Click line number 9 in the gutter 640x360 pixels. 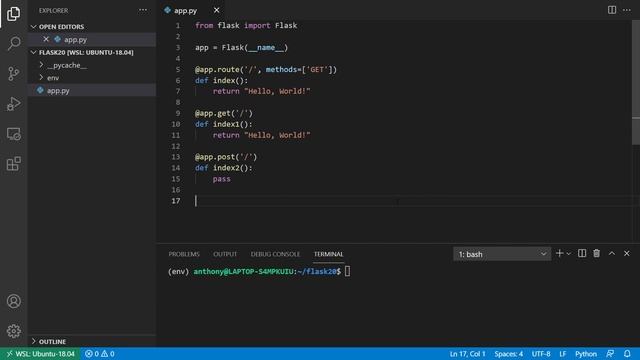(178, 113)
